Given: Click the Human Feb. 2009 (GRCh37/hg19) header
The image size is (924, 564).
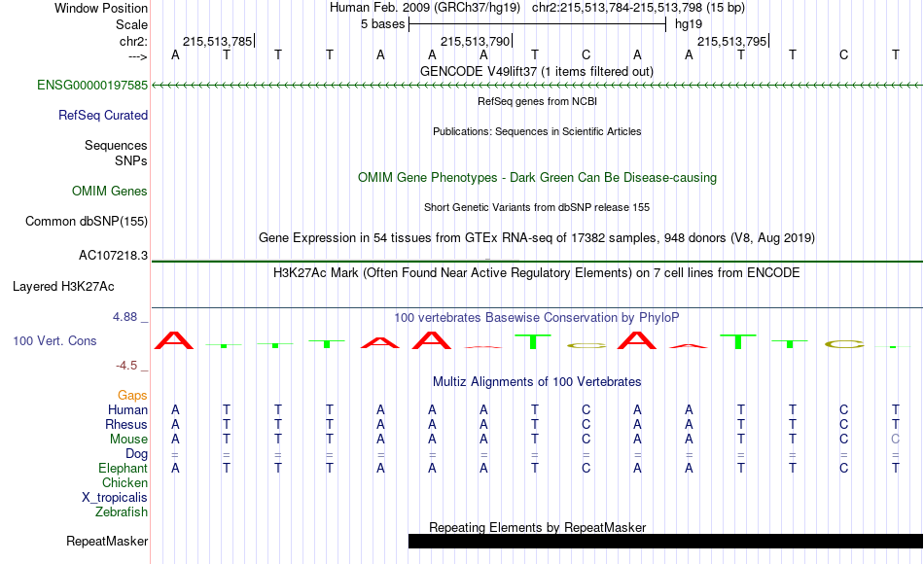Looking at the screenshot, I should pos(424,8).
